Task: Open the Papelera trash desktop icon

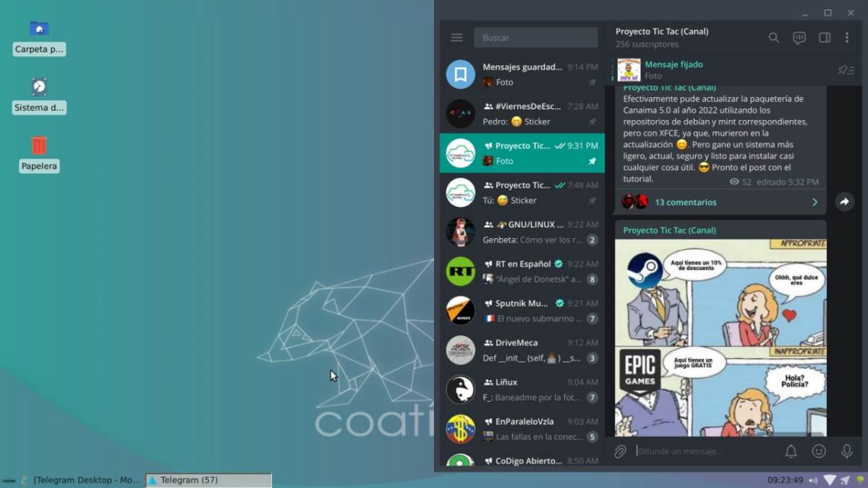Action: 39,147
